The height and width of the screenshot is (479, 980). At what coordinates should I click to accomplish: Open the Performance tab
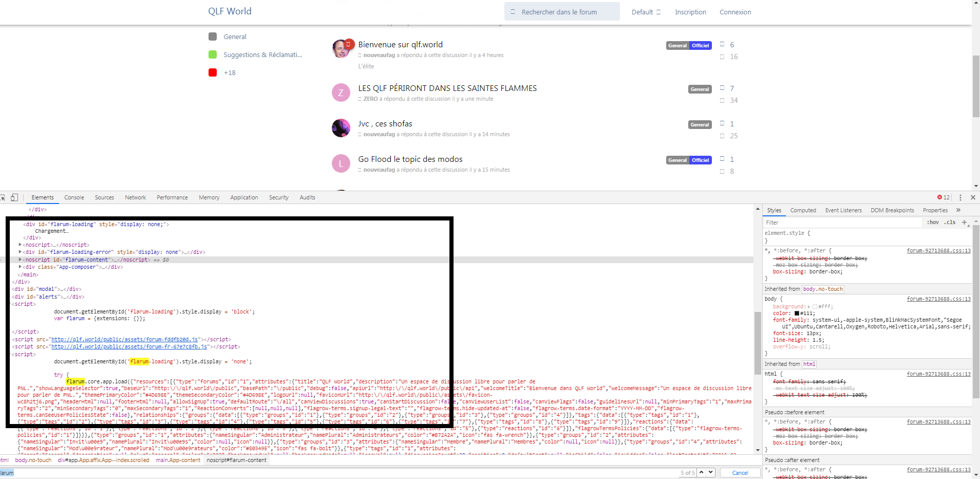point(172,197)
